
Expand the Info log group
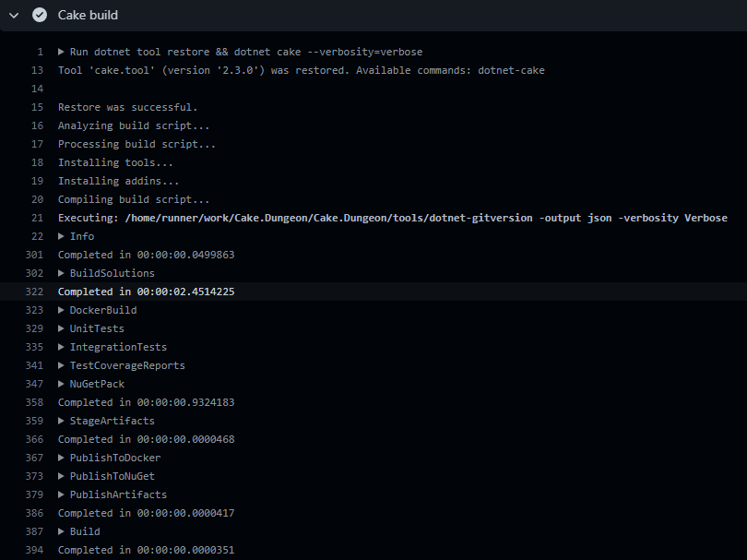coord(62,236)
